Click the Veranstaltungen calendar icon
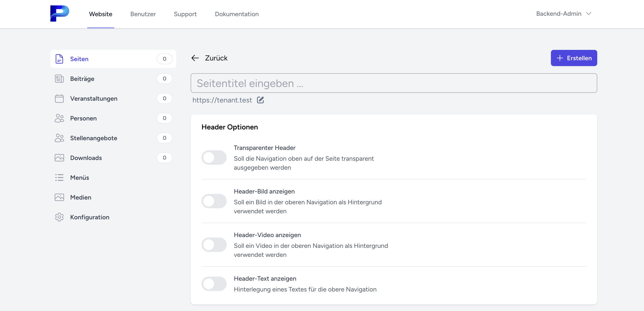644x311 pixels. pyautogui.click(x=59, y=98)
